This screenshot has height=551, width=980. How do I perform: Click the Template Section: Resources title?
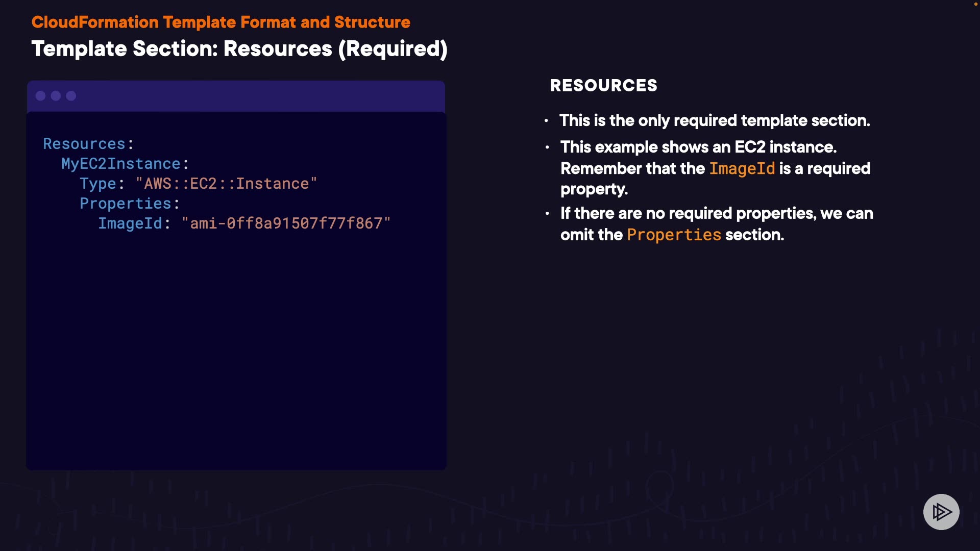tap(239, 49)
